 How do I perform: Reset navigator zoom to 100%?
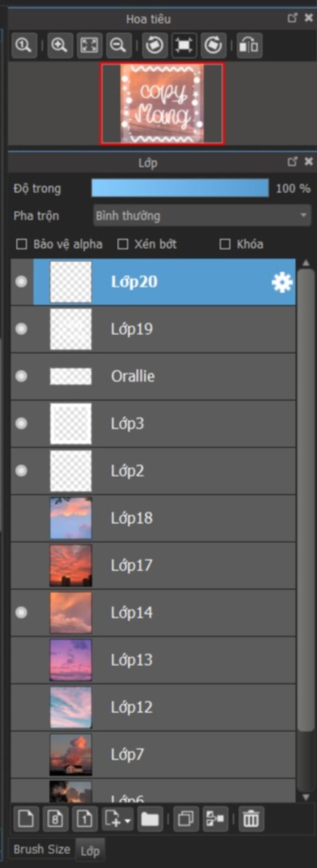[24, 45]
